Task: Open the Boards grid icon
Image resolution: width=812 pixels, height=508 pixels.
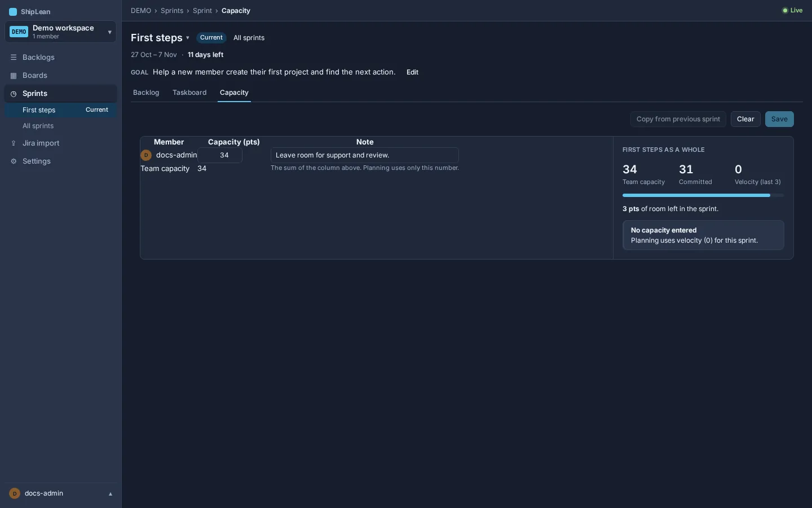Action: coord(14,76)
